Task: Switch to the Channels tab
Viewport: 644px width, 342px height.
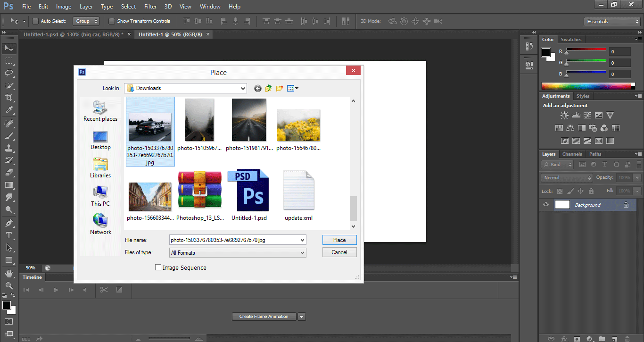Action: [572, 154]
